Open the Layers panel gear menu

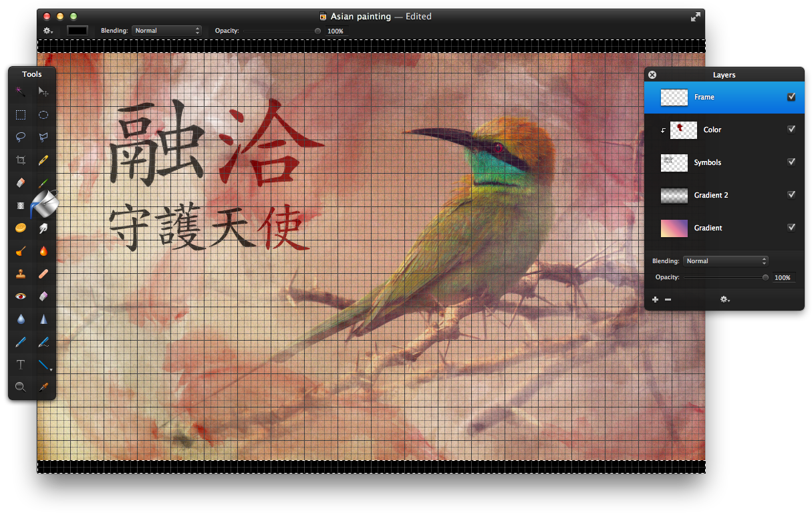pos(724,299)
